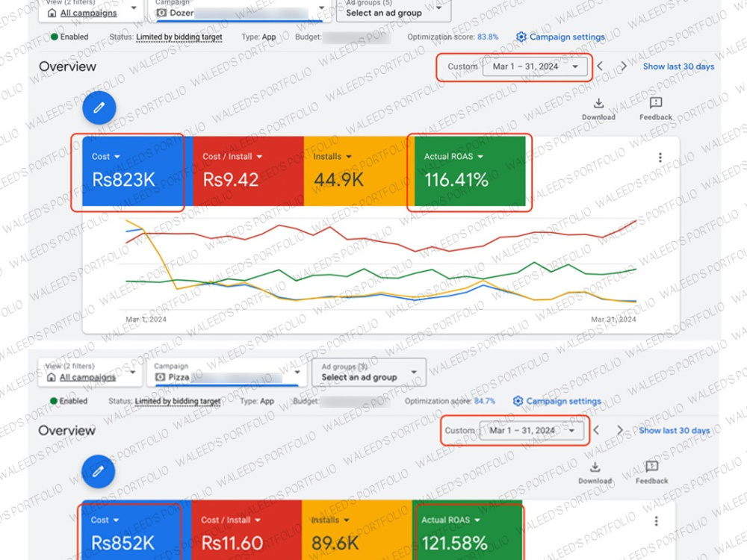Change the Actual ROAS metric on 116.41% card
This screenshot has height=560, width=747.
coord(453,157)
